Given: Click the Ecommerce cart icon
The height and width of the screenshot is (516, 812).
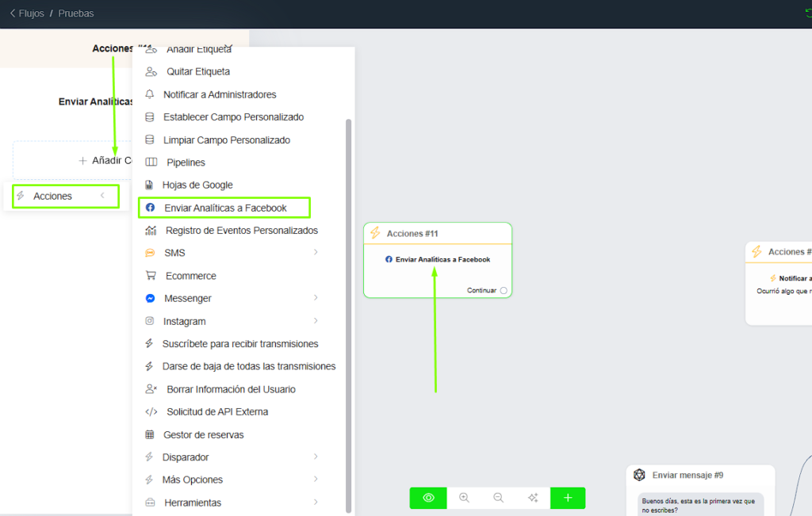Looking at the screenshot, I should tap(151, 276).
